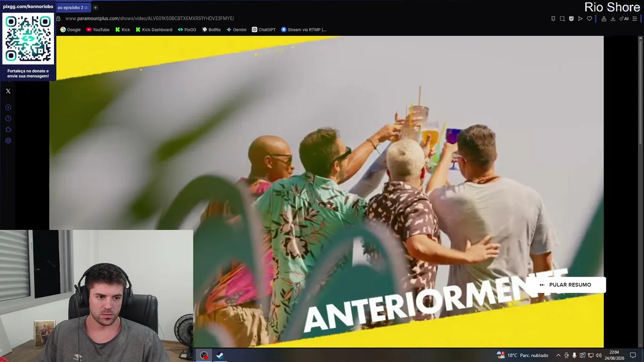Screen dimensions: 644x362
Task: Open the shield ad-blocker icon
Action: click(571, 19)
